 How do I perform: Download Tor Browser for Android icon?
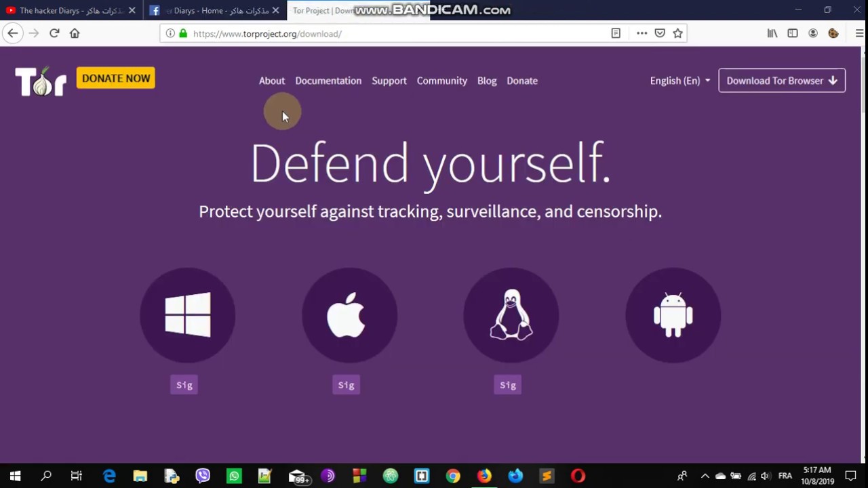coord(673,315)
